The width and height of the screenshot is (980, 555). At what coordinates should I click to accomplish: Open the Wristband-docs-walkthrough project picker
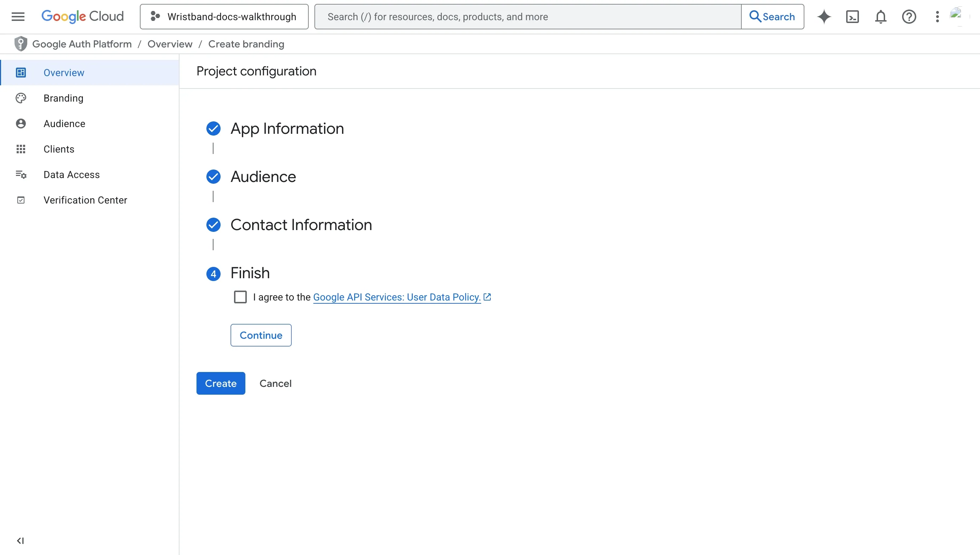coord(224,17)
